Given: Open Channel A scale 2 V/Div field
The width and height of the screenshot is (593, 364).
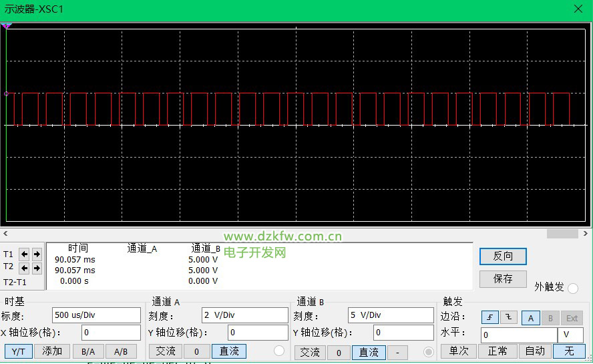Looking at the screenshot, I should (x=244, y=315).
